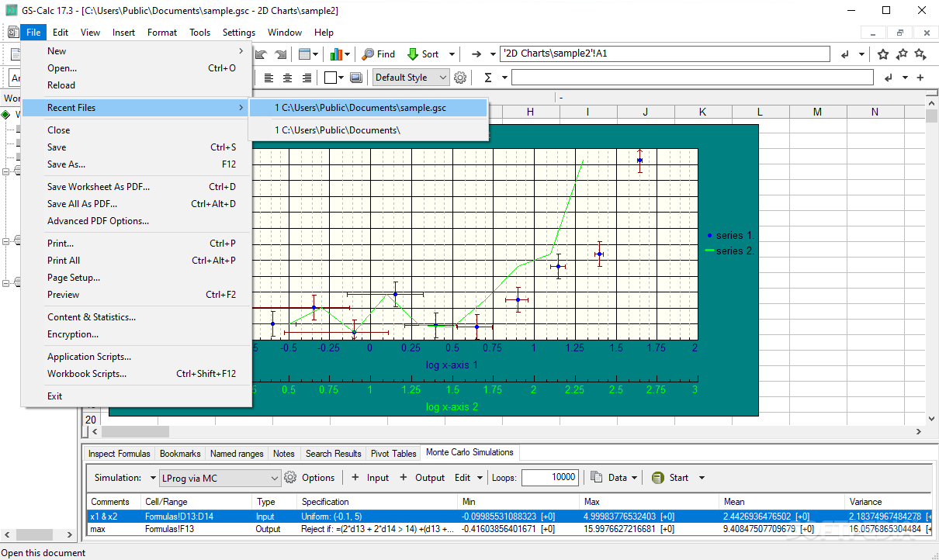Click the formula input bar
This screenshot has height=560, width=939.
coord(691,78)
